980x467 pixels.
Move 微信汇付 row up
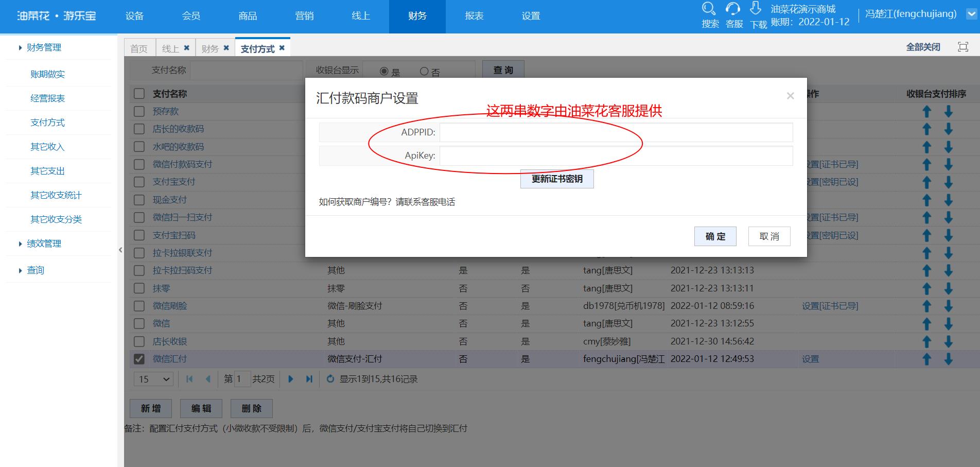tap(927, 359)
